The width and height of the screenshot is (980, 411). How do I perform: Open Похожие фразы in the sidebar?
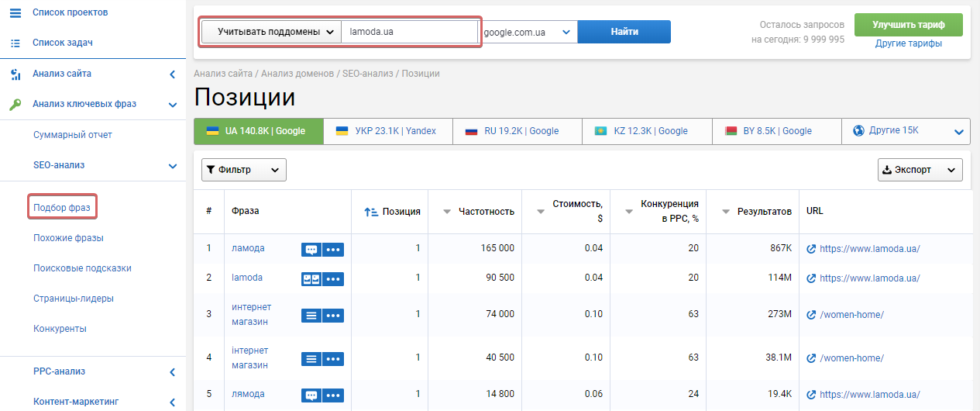click(68, 238)
